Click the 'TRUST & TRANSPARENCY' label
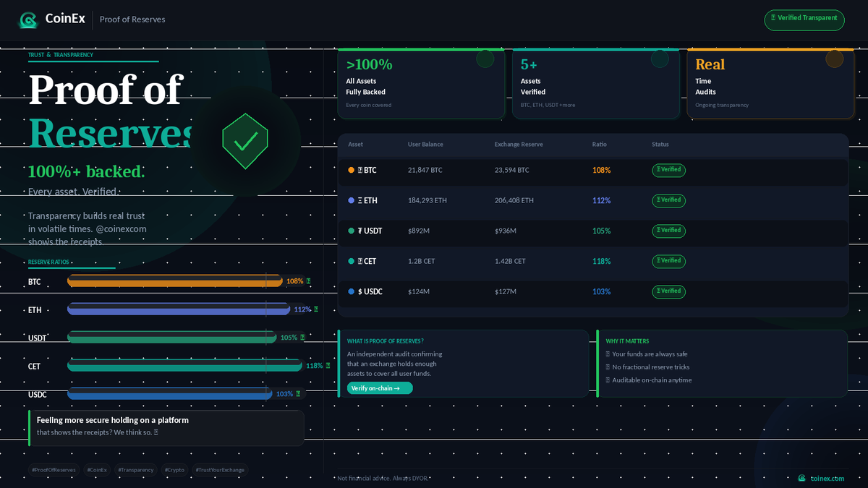868x488 pixels. tap(61, 55)
